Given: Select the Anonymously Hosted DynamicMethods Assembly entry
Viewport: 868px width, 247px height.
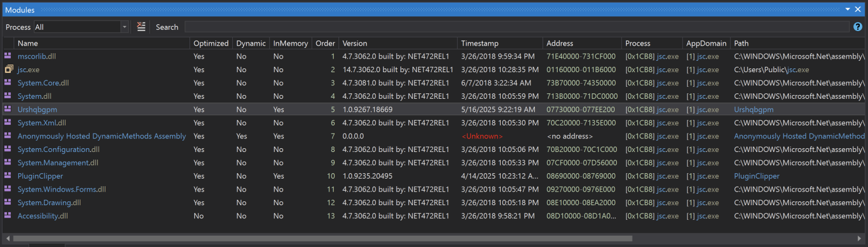Looking at the screenshot, I should point(101,136).
